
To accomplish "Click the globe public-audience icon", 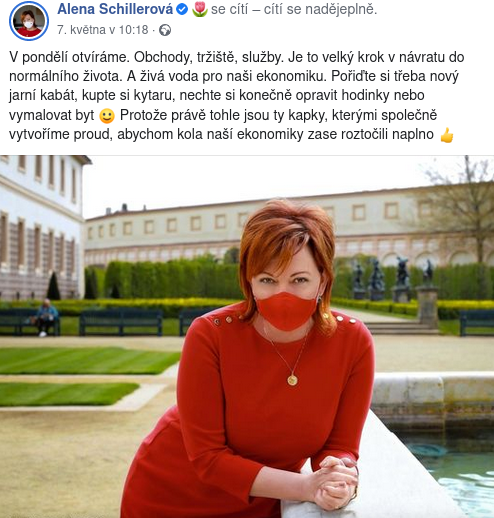I will (x=165, y=30).
